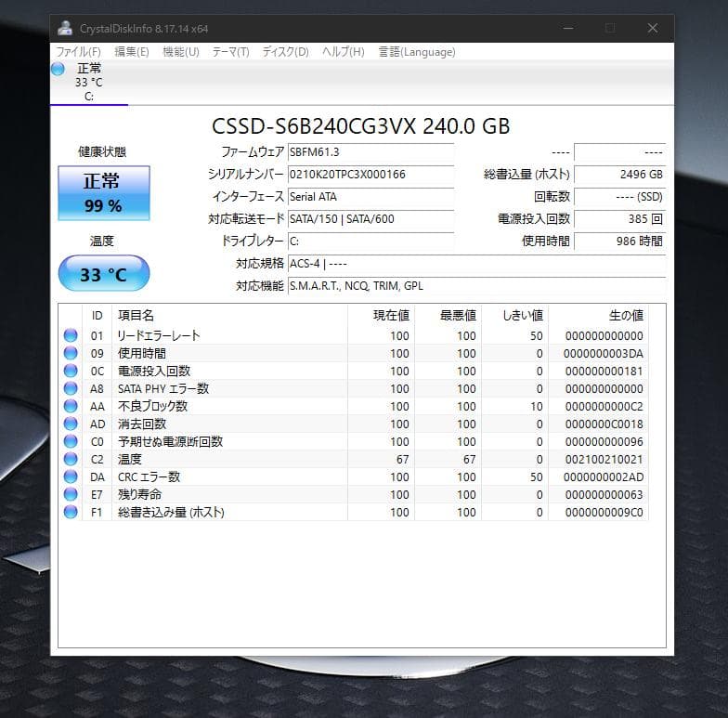Click raw value 0000000003DA
Screen dimensions: 728x718
604,353
